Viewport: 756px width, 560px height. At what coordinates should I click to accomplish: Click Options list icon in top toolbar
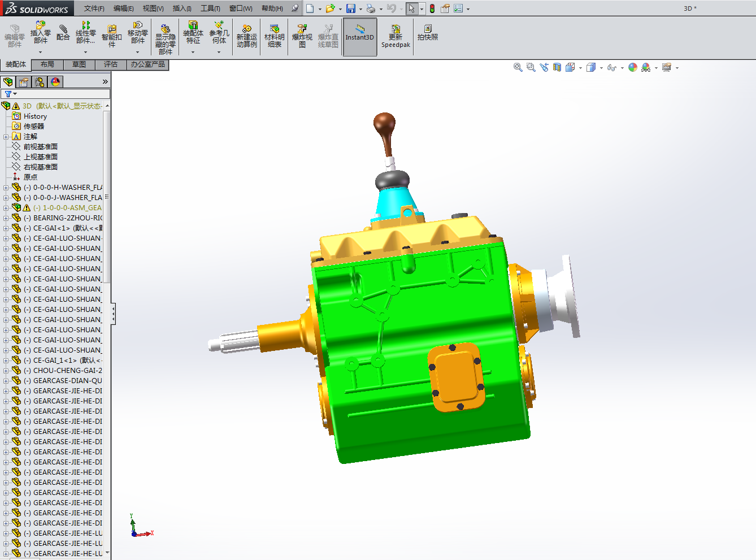[458, 8]
